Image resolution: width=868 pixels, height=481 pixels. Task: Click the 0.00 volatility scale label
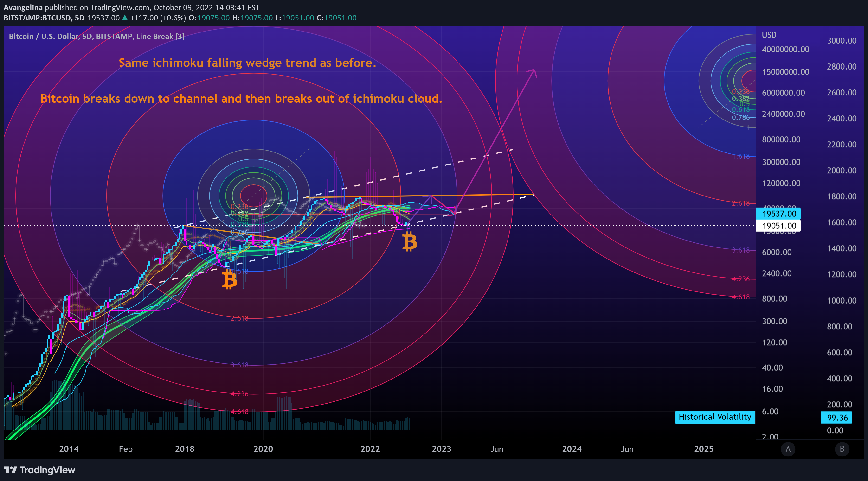[x=835, y=430]
